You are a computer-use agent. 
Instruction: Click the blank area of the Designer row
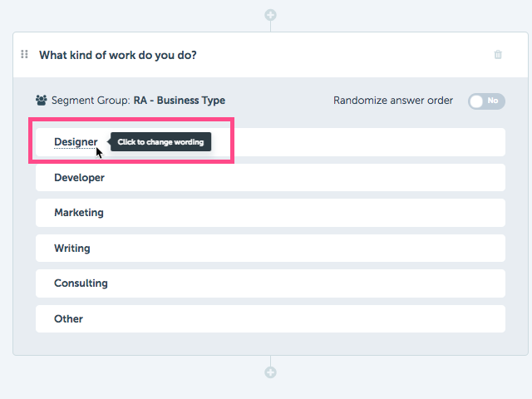(358, 142)
